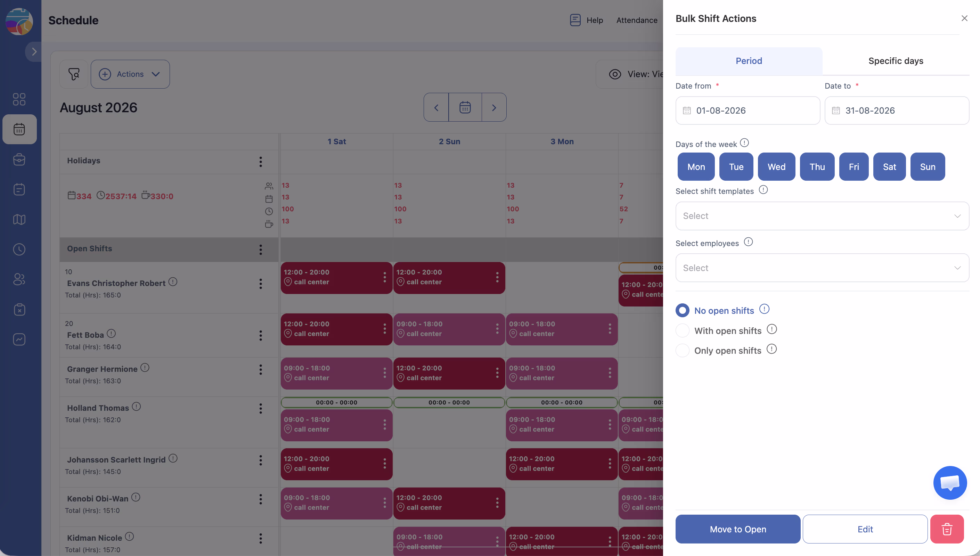
Task: Click info icon next to Days of the week
Action: pos(744,143)
